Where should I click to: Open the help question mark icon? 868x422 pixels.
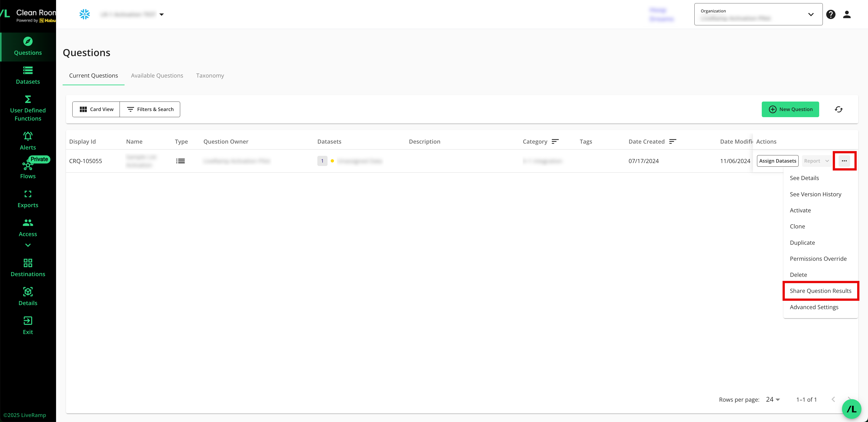[831, 14]
